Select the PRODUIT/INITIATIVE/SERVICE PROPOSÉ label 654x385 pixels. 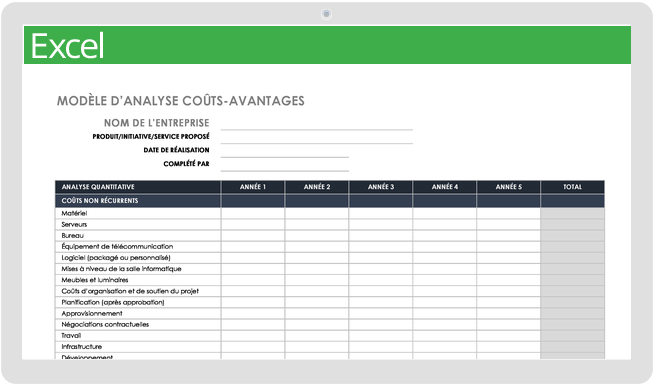(x=151, y=136)
